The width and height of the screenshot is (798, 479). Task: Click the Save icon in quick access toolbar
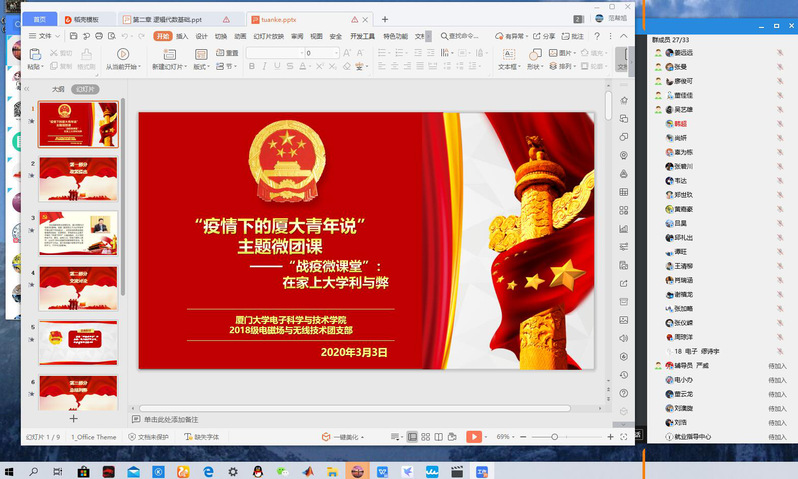[x=75, y=36]
